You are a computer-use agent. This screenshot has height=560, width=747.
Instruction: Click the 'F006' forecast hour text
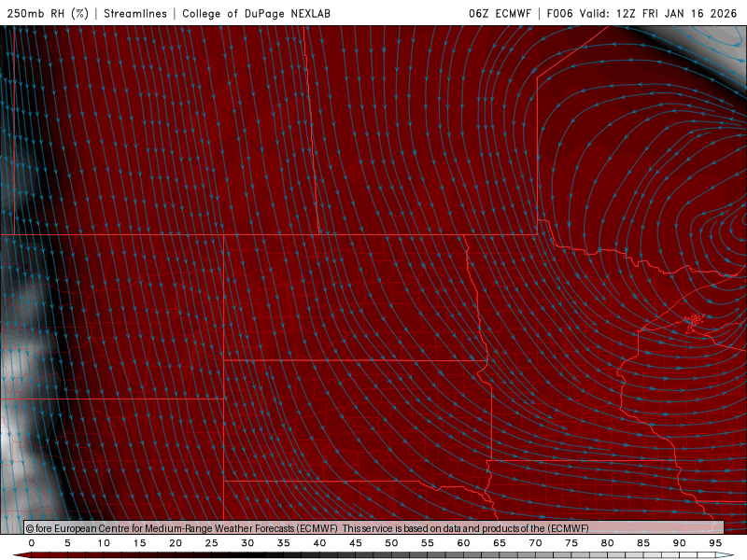click(x=559, y=13)
